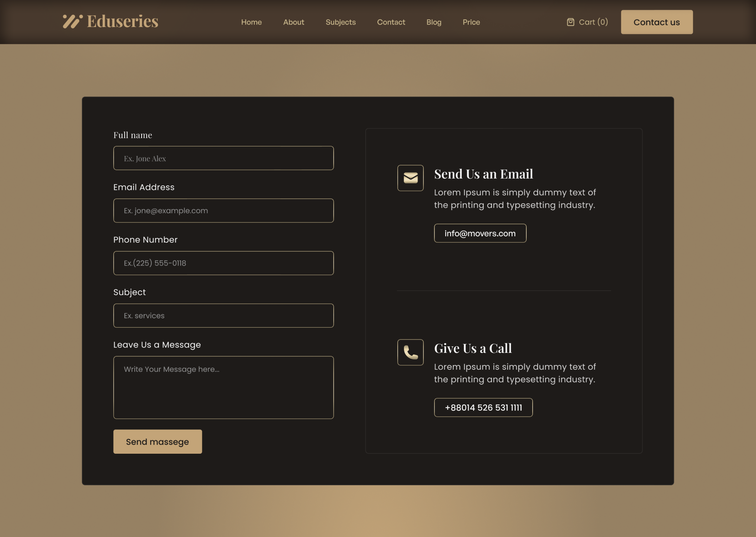Viewport: 756px width, 537px height.
Task: Select the Price nav item
Action: coord(471,22)
